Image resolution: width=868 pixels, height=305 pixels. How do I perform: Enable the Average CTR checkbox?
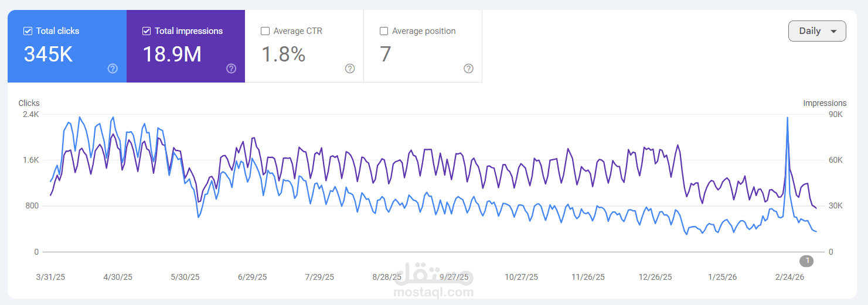coord(265,31)
